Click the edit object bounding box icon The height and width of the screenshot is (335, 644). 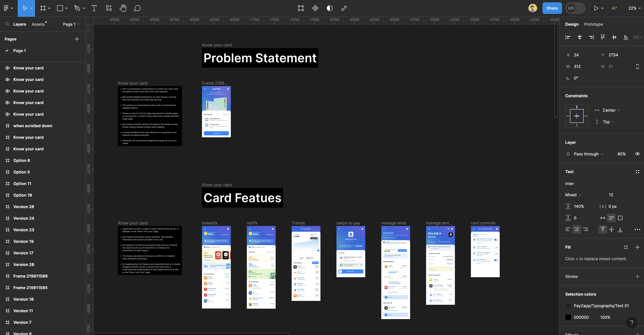(x=301, y=8)
